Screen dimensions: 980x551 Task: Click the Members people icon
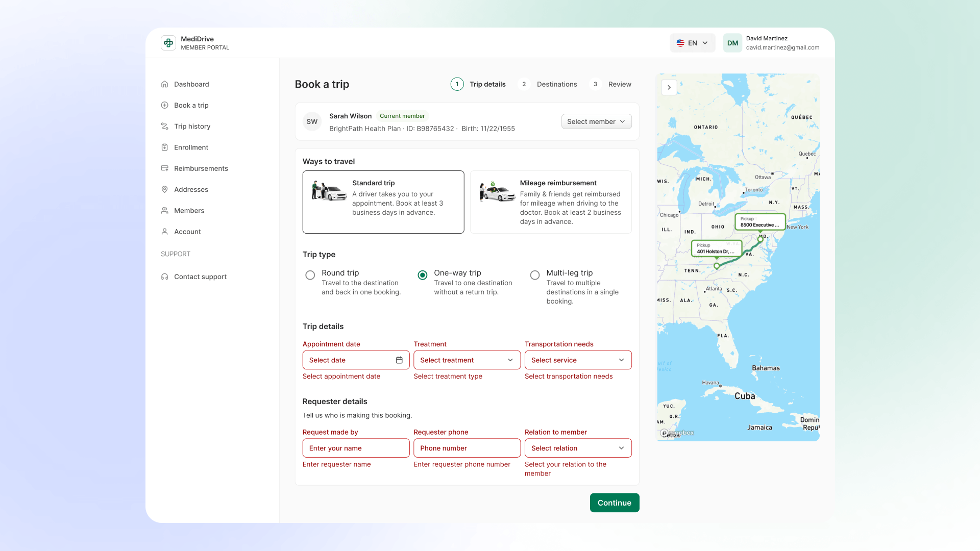(164, 210)
